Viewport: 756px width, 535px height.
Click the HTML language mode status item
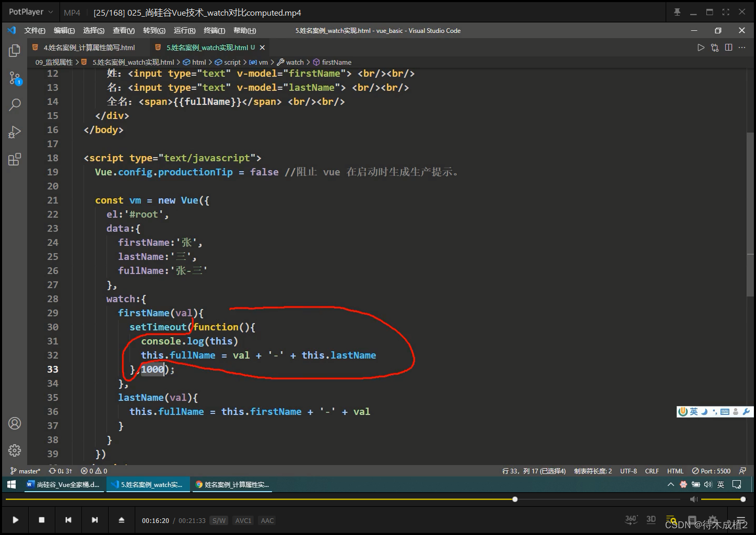click(675, 471)
